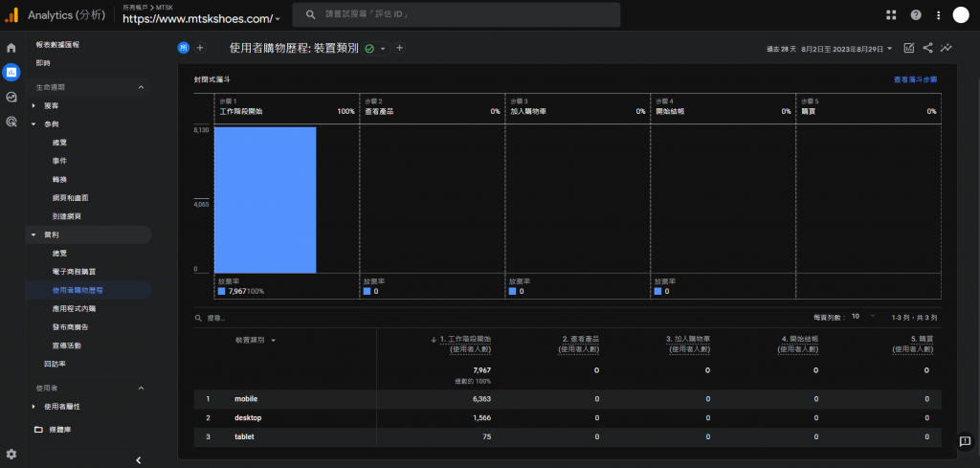This screenshot has height=468, width=980.
Task: Open 宣傳活動 report
Action: [x=67, y=345]
